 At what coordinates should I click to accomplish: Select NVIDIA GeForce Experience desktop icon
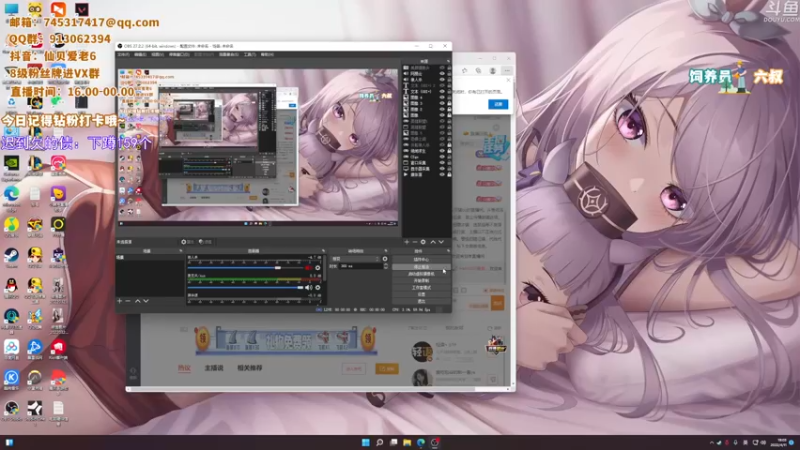click(x=11, y=165)
